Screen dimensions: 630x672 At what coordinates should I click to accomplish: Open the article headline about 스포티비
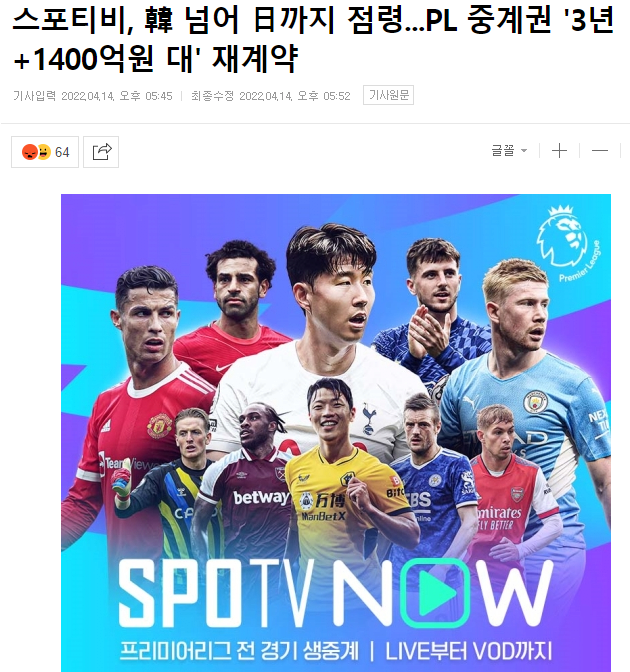click(x=314, y=39)
